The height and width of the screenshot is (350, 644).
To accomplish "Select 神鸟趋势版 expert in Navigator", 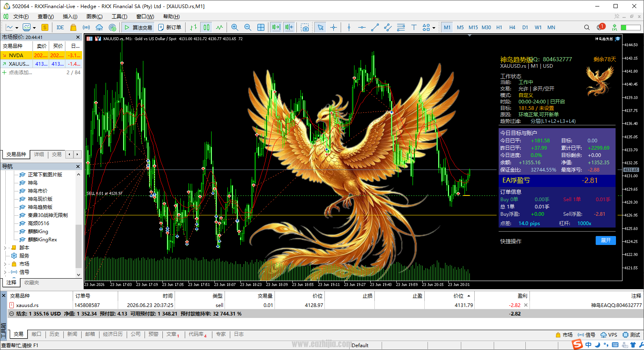I will 40,207.
